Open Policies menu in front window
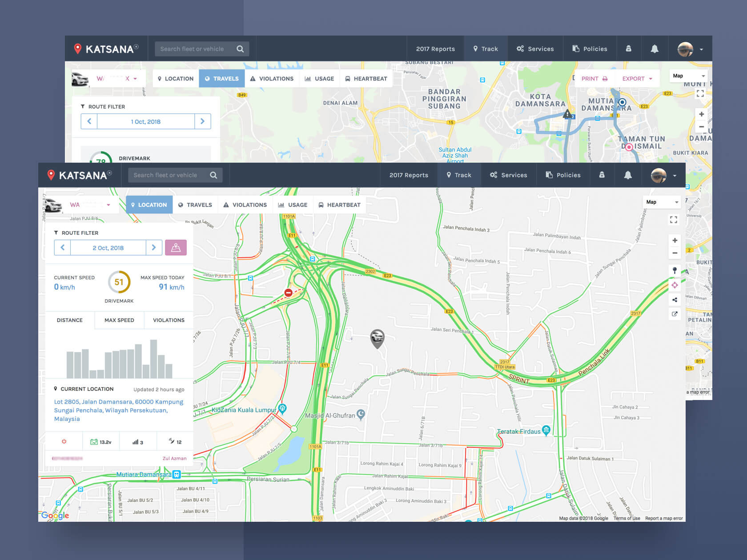The width and height of the screenshot is (747, 560). click(563, 175)
